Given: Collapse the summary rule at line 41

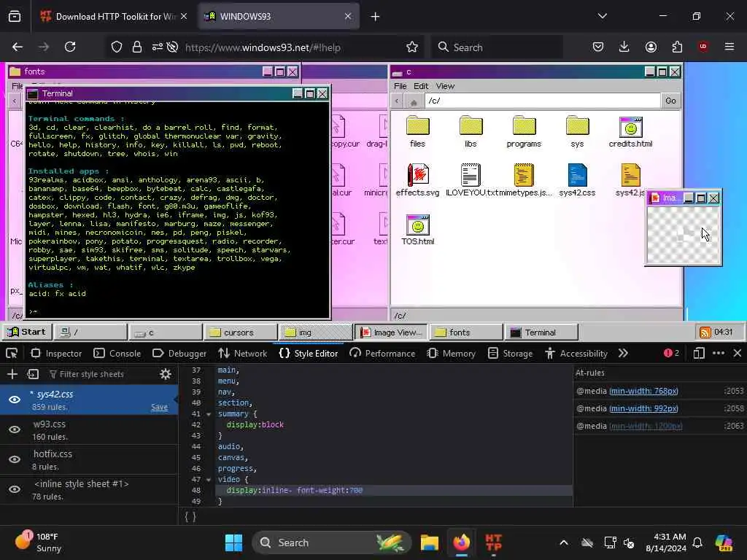Looking at the screenshot, I should point(209,414).
